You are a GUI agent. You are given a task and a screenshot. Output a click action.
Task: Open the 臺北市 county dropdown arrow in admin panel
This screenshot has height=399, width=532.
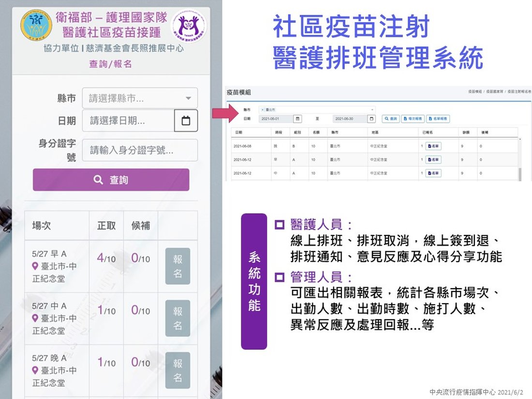click(372, 110)
